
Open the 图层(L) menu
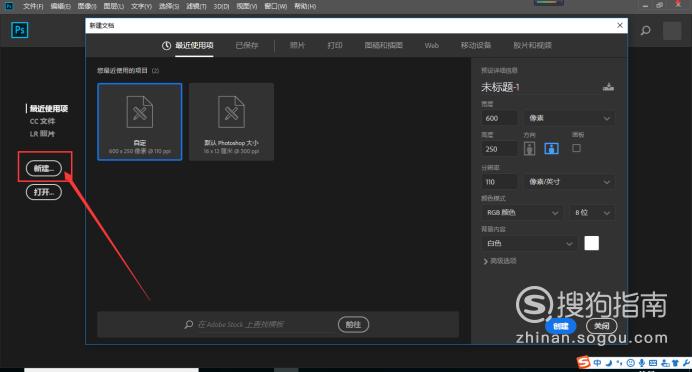tap(113, 6)
